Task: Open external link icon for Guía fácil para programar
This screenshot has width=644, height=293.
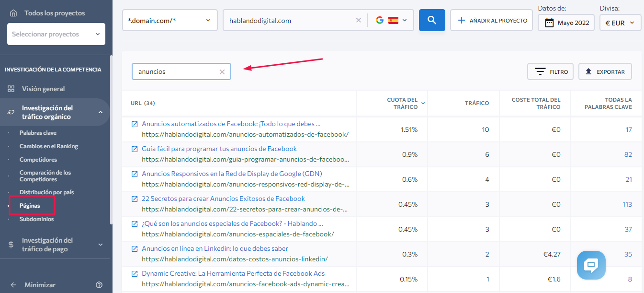Action: (135, 149)
